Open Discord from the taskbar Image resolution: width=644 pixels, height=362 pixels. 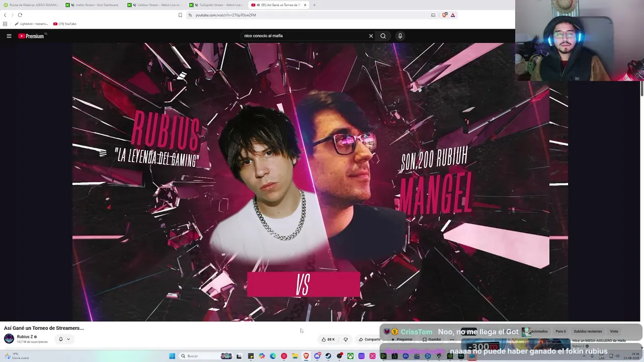click(x=317, y=356)
